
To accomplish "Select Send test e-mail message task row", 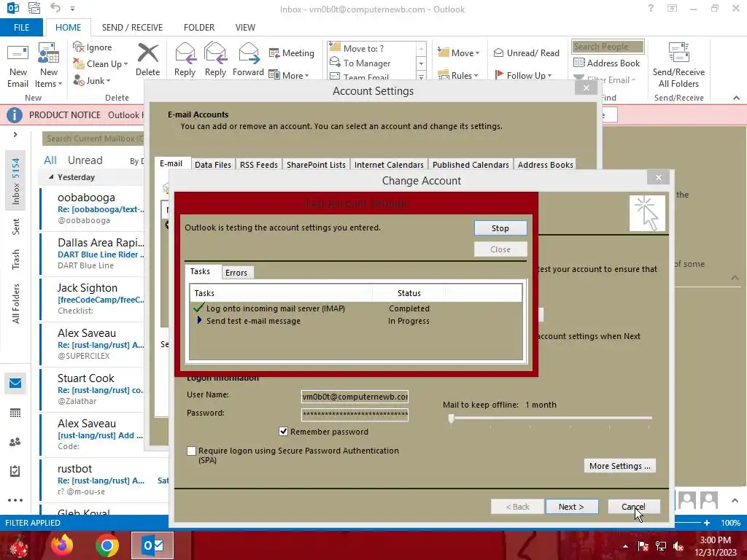I will (356, 321).
